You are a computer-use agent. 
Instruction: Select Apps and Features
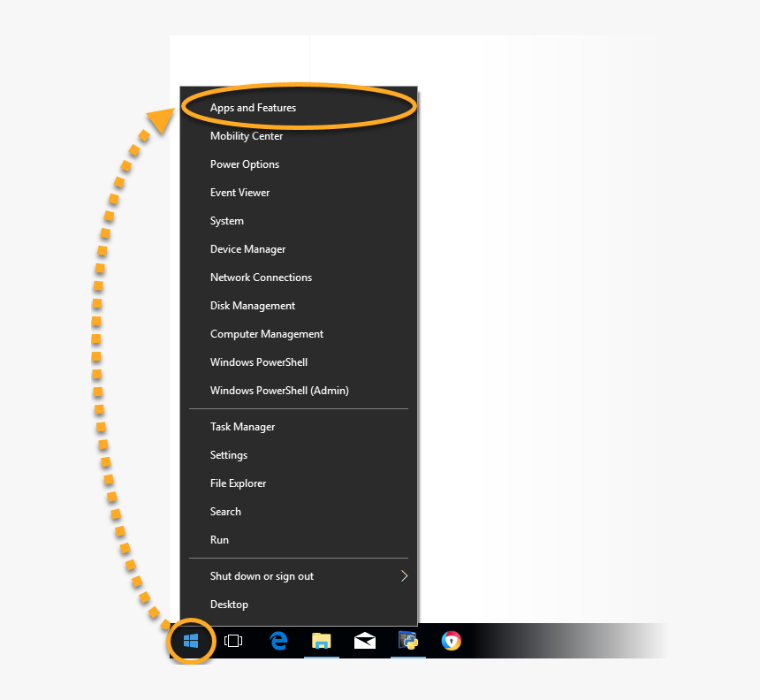click(x=253, y=107)
